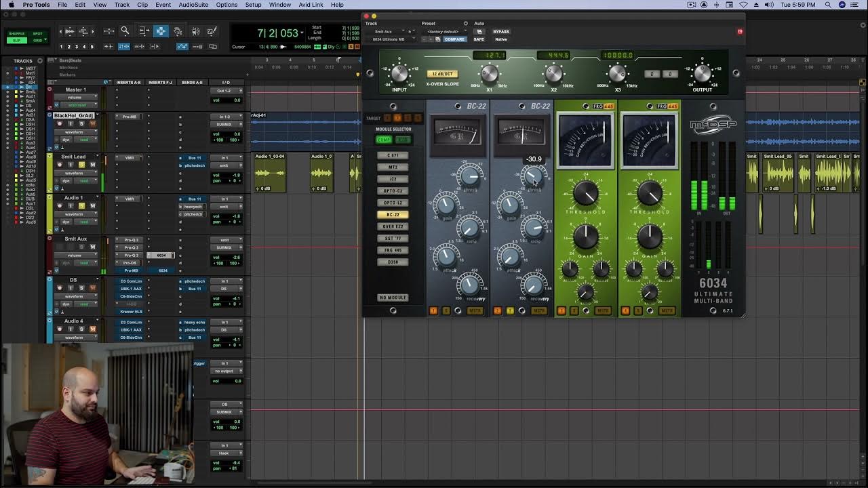Click the OUTPUT gain knob

click(x=703, y=72)
